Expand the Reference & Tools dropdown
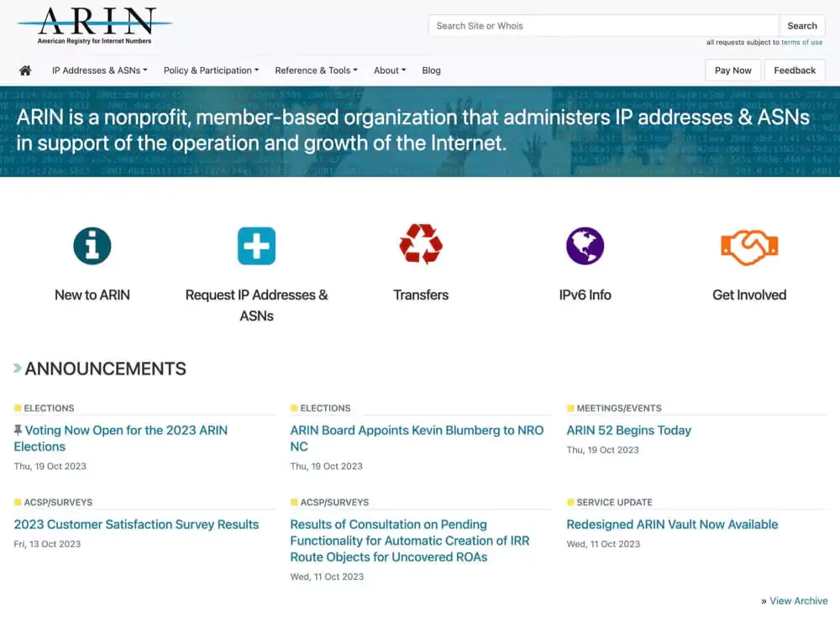Viewport: 840px width, 622px height. [316, 71]
